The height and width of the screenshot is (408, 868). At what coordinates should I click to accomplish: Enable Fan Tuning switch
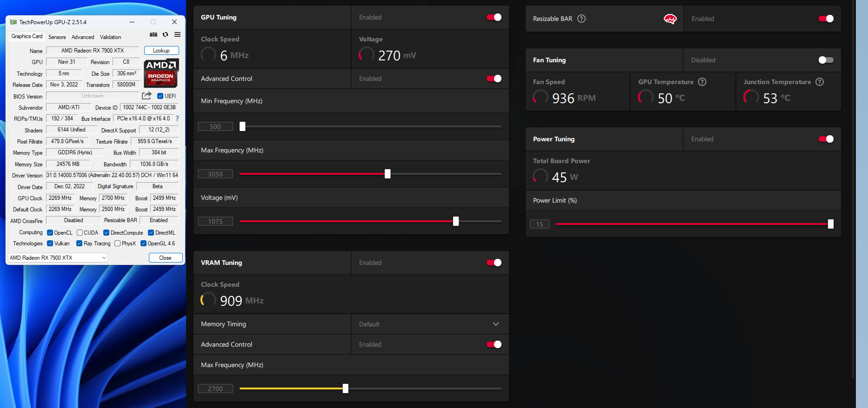826,60
